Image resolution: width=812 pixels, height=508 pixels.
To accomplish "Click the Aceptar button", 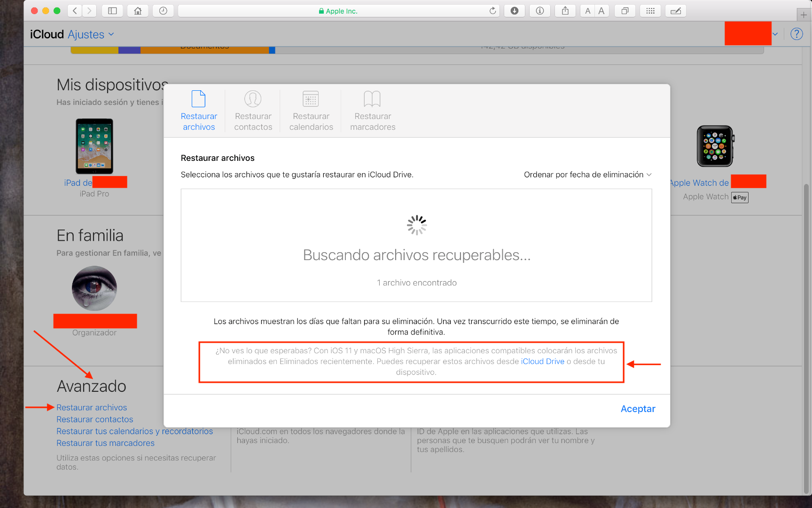I will 638,409.
